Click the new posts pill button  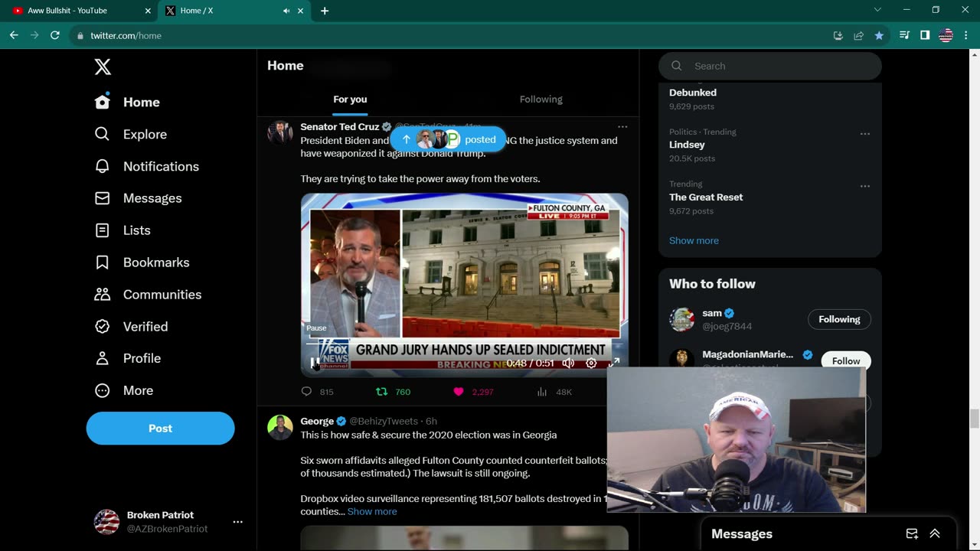(x=448, y=139)
